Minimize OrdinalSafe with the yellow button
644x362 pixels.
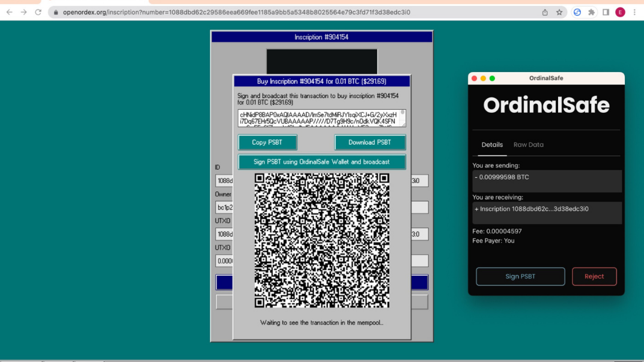[x=484, y=79]
